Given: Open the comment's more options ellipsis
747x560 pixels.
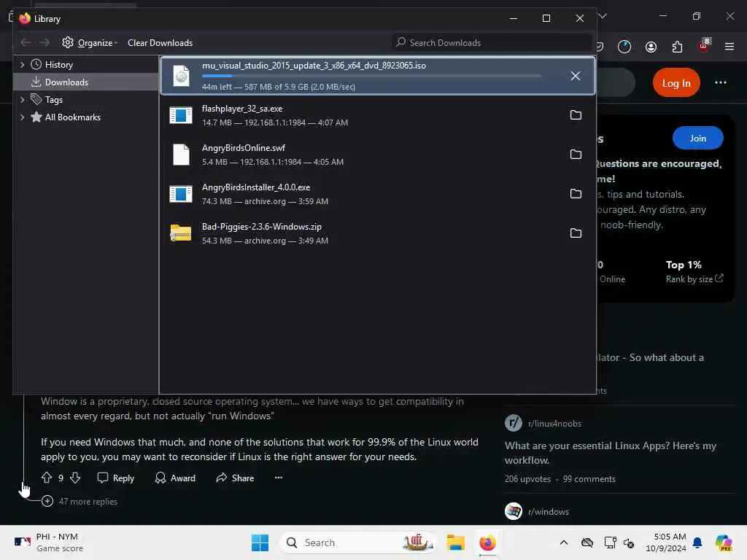Looking at the screenshot, I should (x=279, y=478).
